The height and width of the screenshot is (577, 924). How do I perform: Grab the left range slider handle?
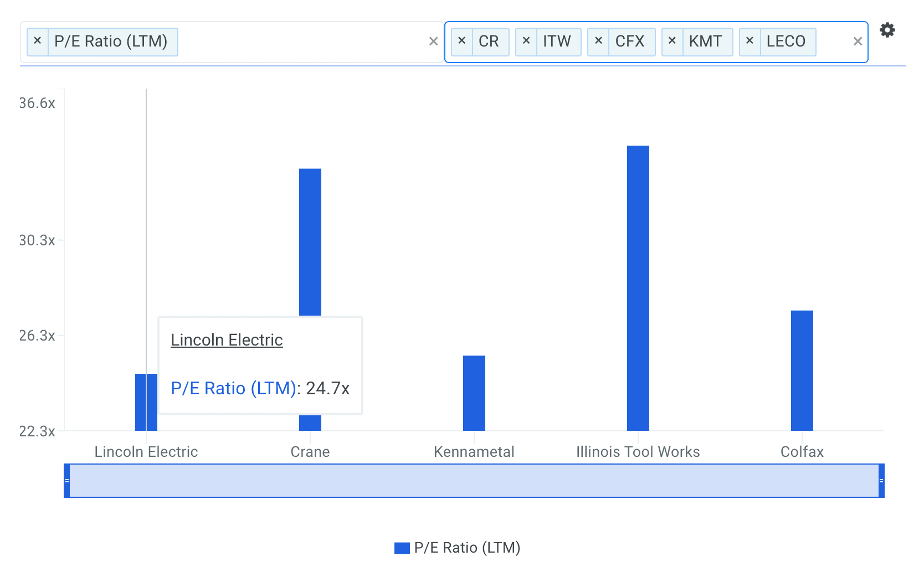click(67, 481)
